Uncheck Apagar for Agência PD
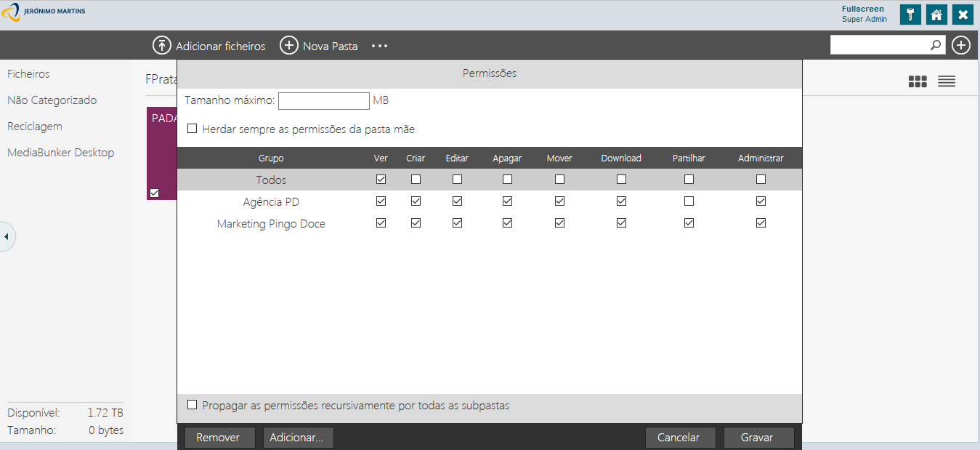Image resolution: width=980 pixels, height=450 pixels. click(507, 201)
